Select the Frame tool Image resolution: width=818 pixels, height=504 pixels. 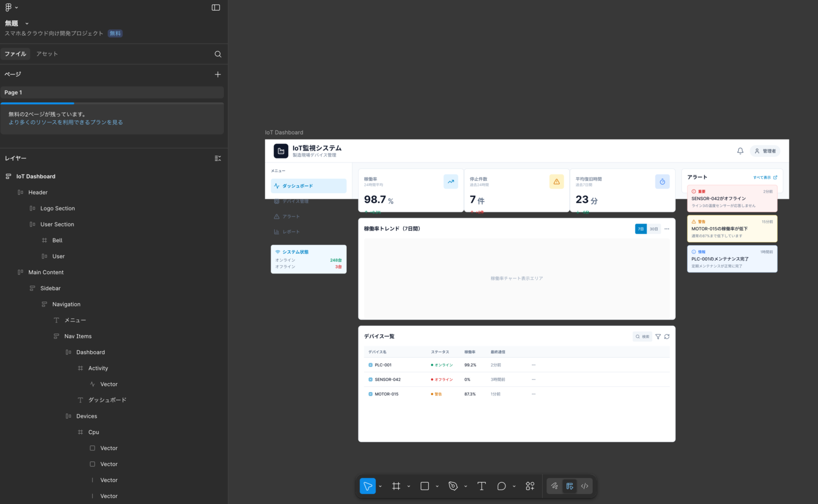(x=396, y=486)
